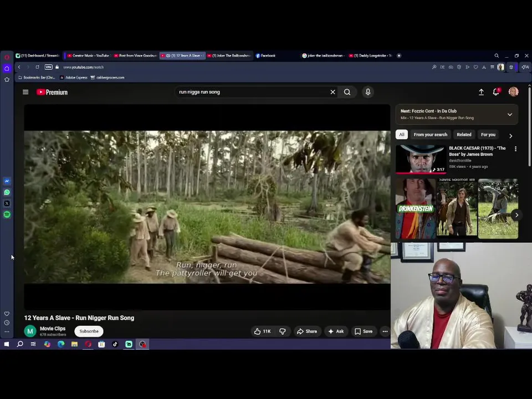Add page to bookmarks with heart icon
This screenshot has height=399, width=532.
pyautogui.click(x=475, y=67)
